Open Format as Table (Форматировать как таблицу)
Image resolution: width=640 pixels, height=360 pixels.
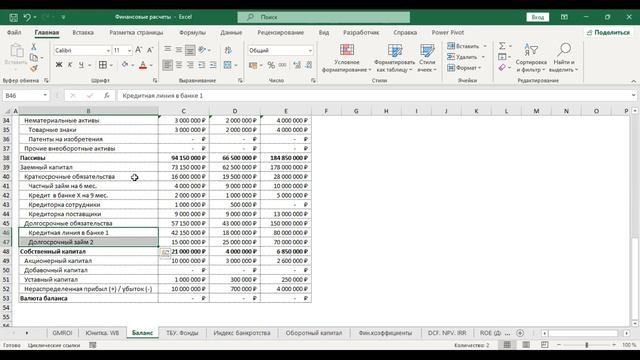click(x=394, y=58)
